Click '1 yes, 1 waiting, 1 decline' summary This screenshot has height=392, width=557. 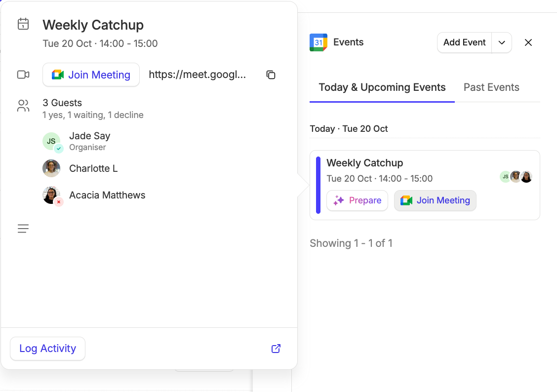coord(93,115)
